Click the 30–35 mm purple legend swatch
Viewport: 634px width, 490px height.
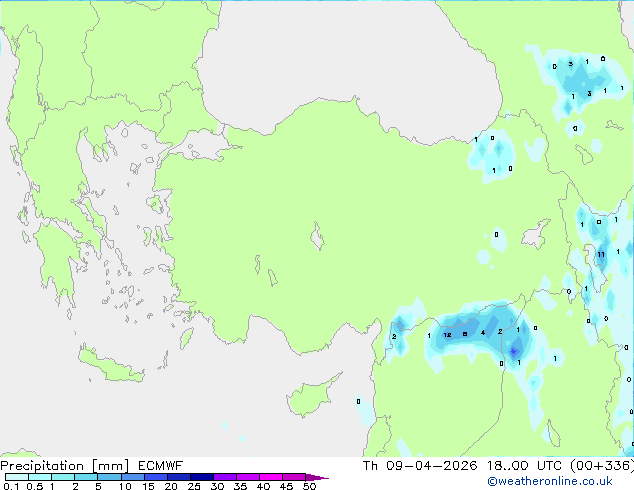pos(224,477)
